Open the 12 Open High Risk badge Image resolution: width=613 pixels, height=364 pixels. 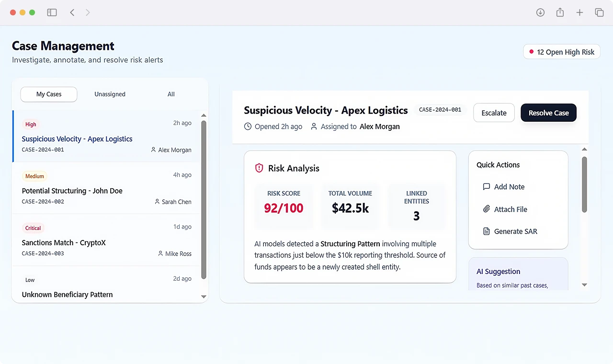click(562, 52)
